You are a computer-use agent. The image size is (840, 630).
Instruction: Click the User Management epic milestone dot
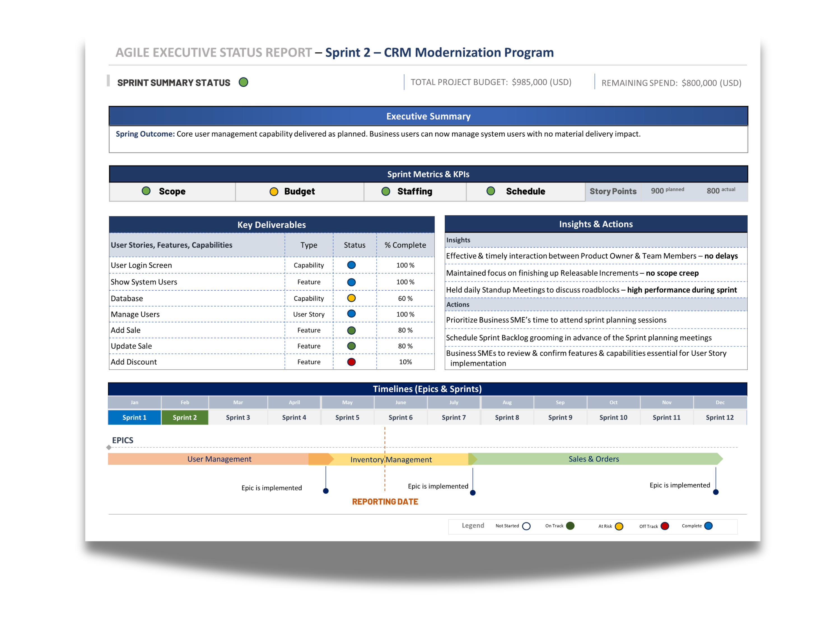point(326,491)
